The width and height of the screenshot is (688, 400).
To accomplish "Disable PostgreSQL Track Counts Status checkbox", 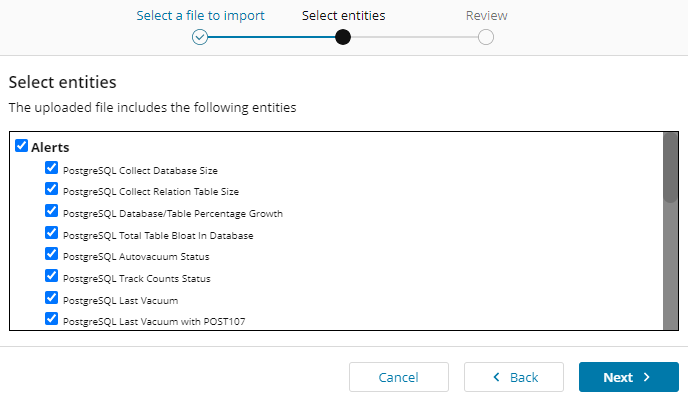I will tap(52, 276).
